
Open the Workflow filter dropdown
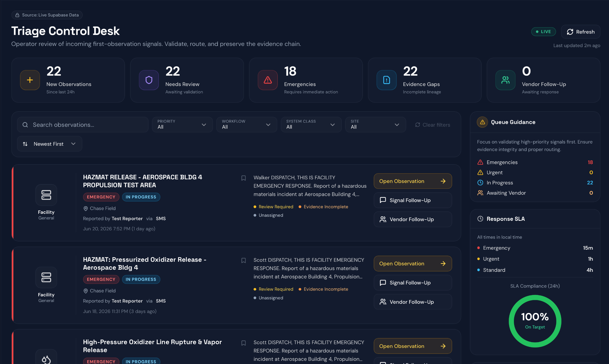pos(246,125)
